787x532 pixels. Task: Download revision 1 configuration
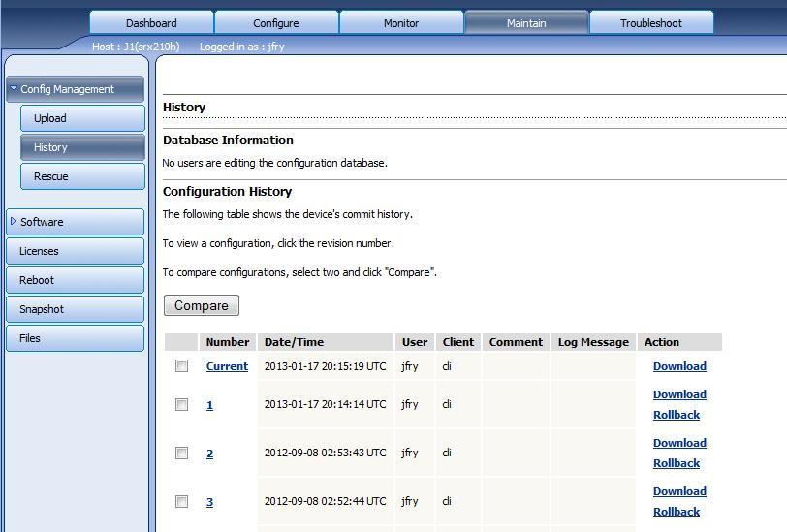click(x=679, y=394)
